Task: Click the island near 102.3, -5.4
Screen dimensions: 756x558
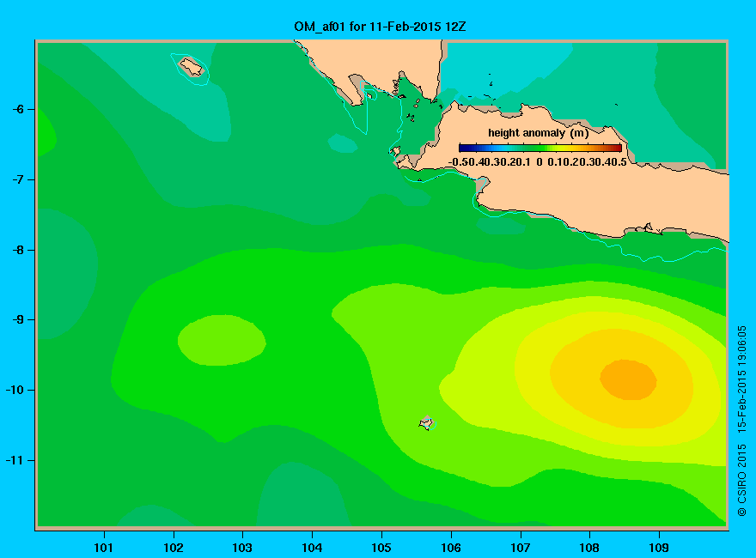Action: (192, 67)
